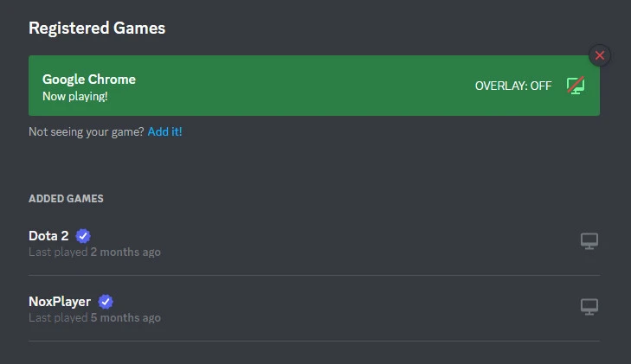Viewport: 631px width, 364px height.
Task: Remove Google Chrome with red X button
Action: (x=599, y=56)
